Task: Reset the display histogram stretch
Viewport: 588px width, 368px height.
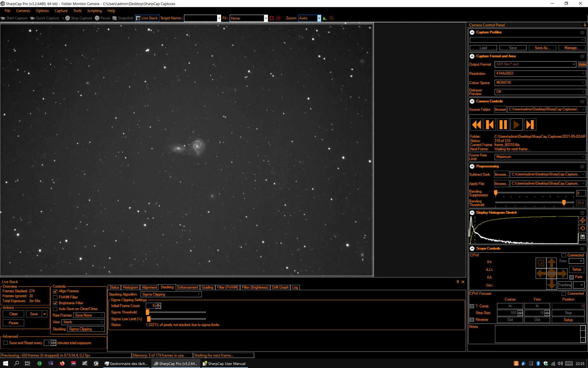Action: tap(583, 229)
